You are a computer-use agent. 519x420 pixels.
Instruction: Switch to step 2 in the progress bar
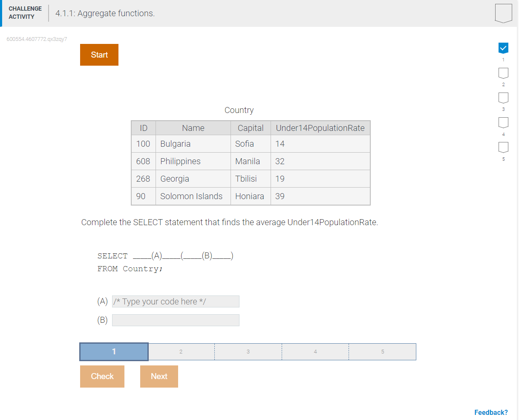coord(181,351)
